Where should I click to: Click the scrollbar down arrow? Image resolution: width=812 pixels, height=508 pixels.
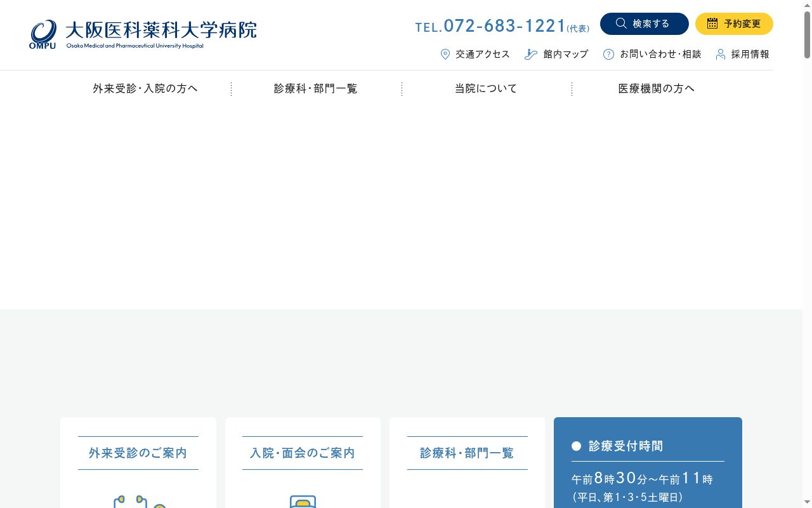click(x=807, y=503)
